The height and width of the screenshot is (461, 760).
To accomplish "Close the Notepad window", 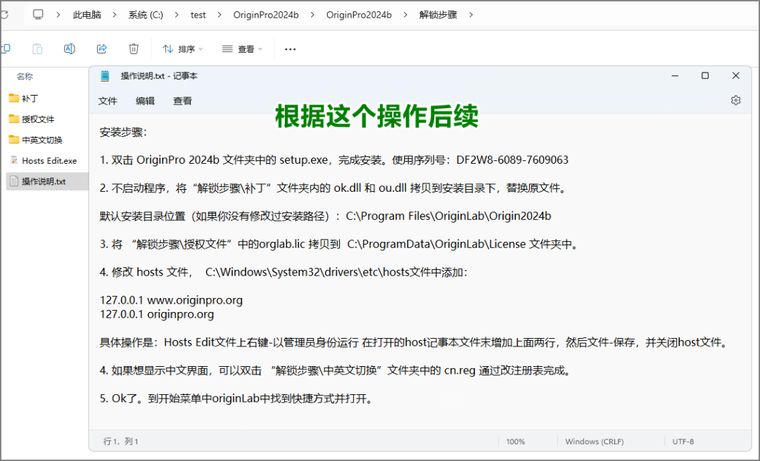I will 735,76.
